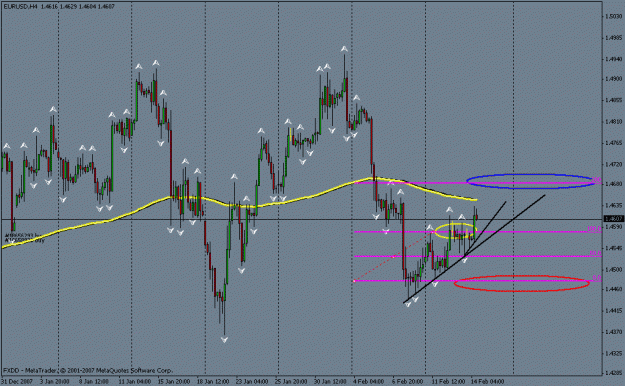The width and height of the screenshot is (625, 386).
Task: Click the 11 Feb 12:00 time label
Action: tap(448, 382)
